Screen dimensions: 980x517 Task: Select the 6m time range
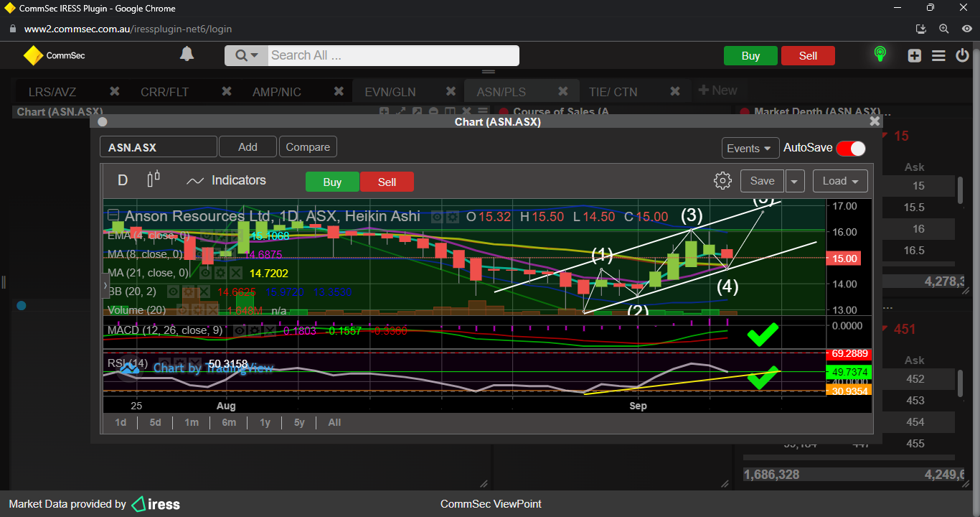point(229,422)
